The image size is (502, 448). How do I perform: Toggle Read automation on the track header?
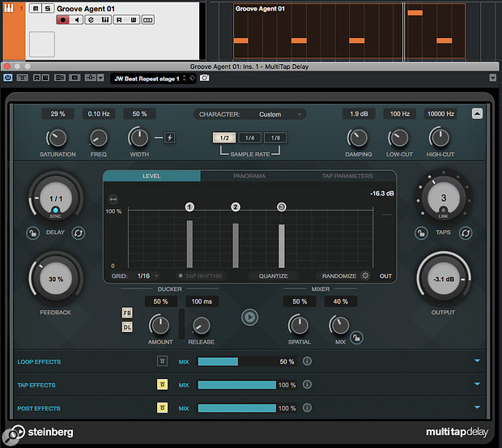tap(119, 20)
